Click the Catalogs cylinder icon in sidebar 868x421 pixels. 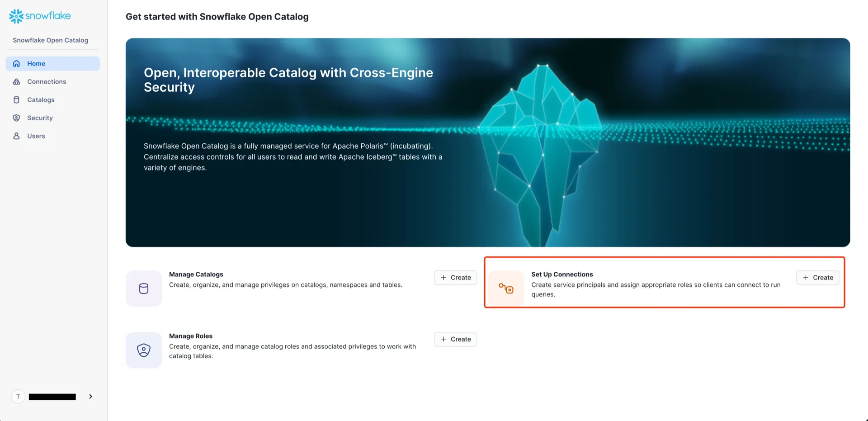click(16, 100)
